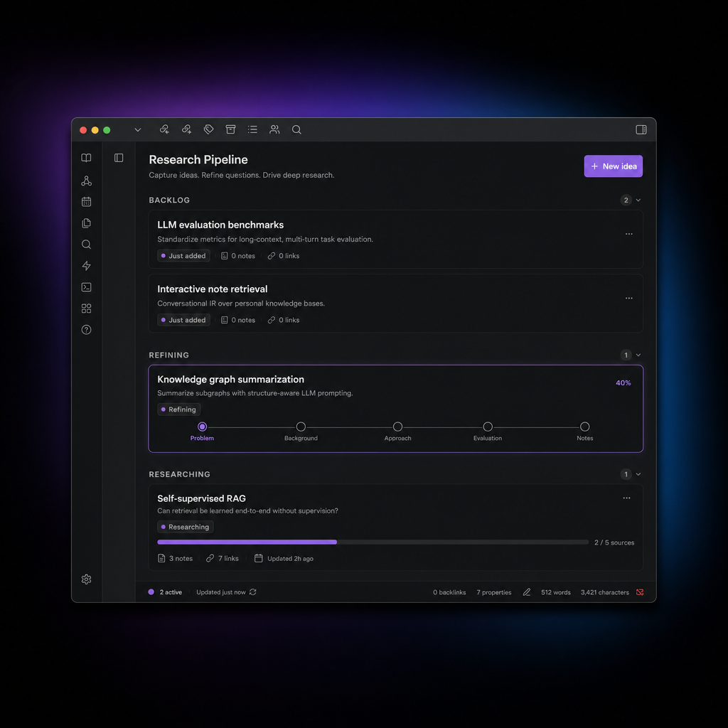Click the Evaluation step label
Viewport: 728px width, 728px height.
click(488, 438)
